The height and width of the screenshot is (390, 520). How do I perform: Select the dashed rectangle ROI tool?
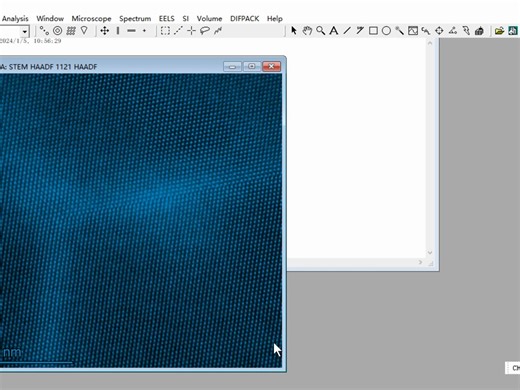(x=165, y=31)
